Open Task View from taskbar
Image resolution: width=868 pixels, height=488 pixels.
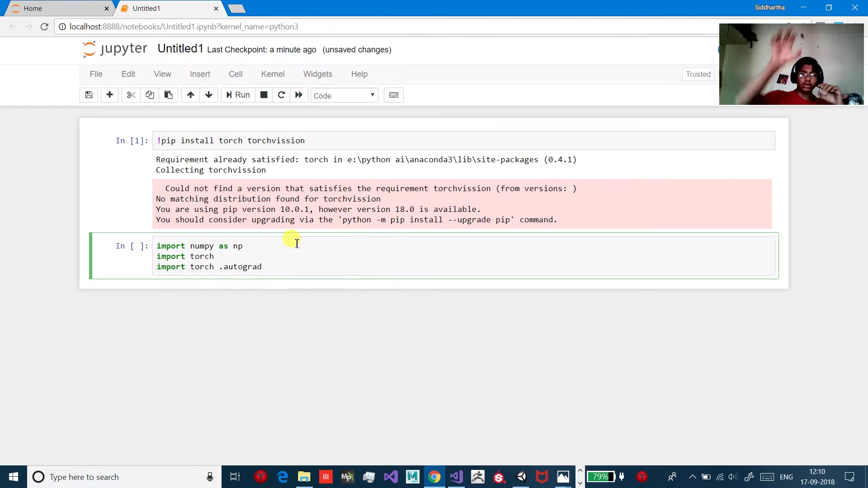(x=235, y=477)
